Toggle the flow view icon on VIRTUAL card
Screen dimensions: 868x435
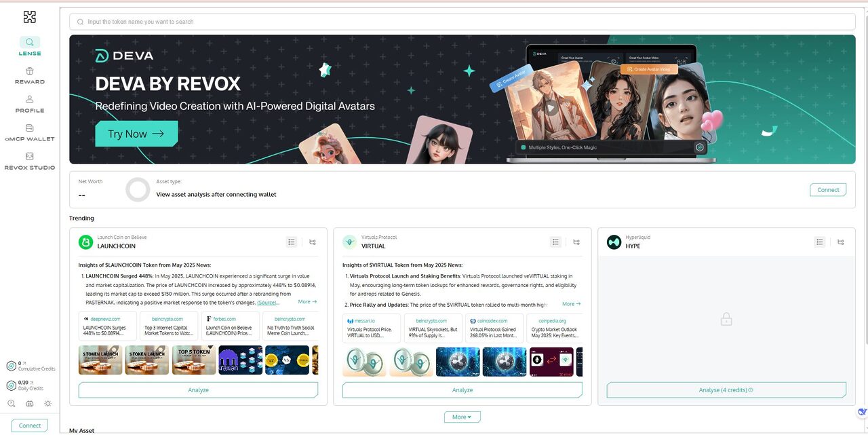576,242
